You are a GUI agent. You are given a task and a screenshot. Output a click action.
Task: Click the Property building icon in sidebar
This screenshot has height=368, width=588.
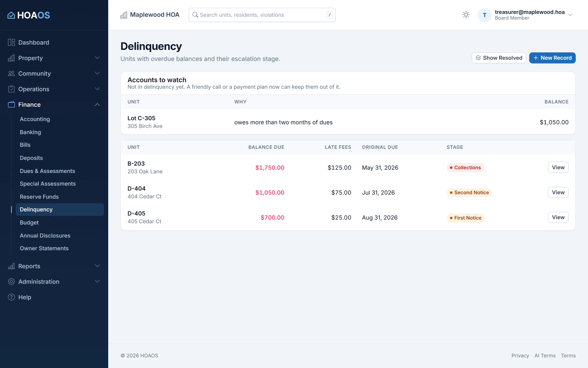coord(11,58)
